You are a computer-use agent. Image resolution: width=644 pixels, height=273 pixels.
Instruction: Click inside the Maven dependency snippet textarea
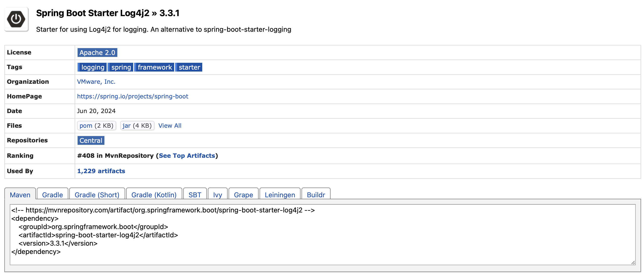(x=322, y=235)
